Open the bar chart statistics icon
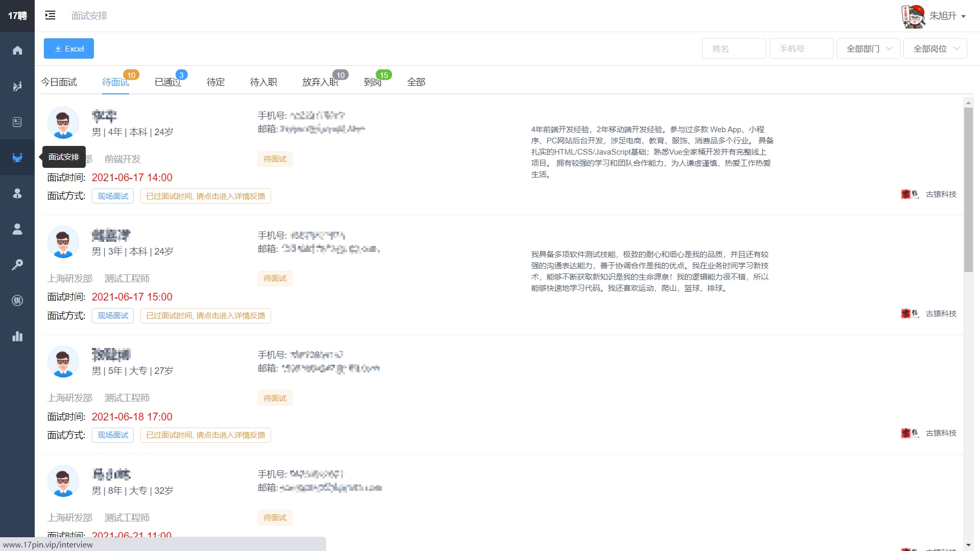The image size is (980, 551). click(17, 336)
